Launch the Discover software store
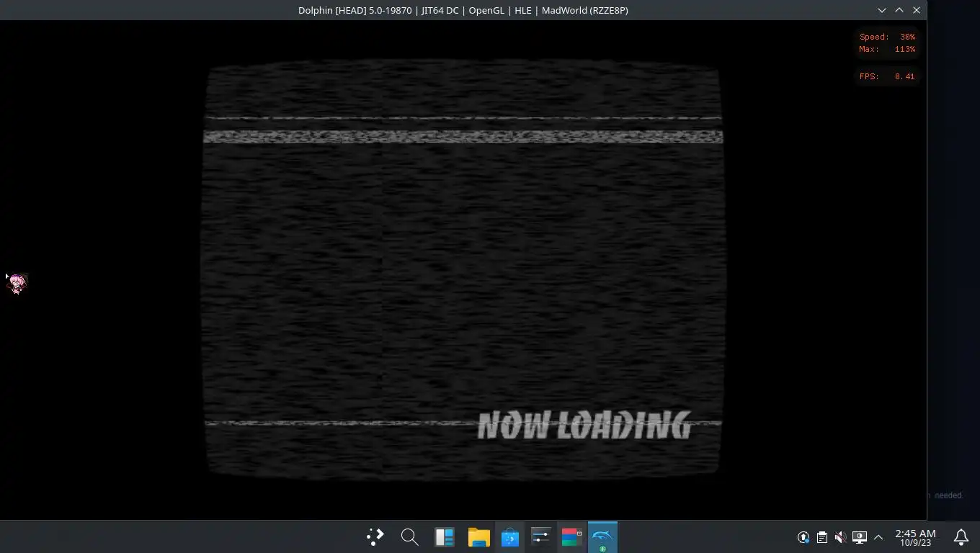980x553 pixels. coord(510,537)
